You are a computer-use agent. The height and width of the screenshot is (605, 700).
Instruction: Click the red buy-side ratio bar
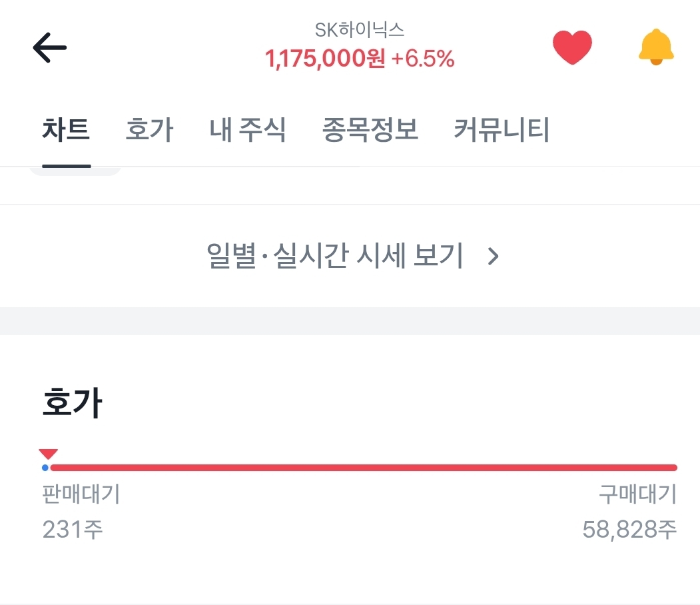tap(364, 468)
